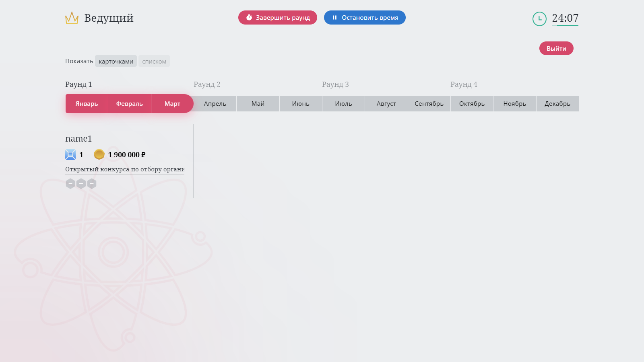This screenshot has height=362, width=644.
Task: Select the Март month tab
Action: coord(172,104)
